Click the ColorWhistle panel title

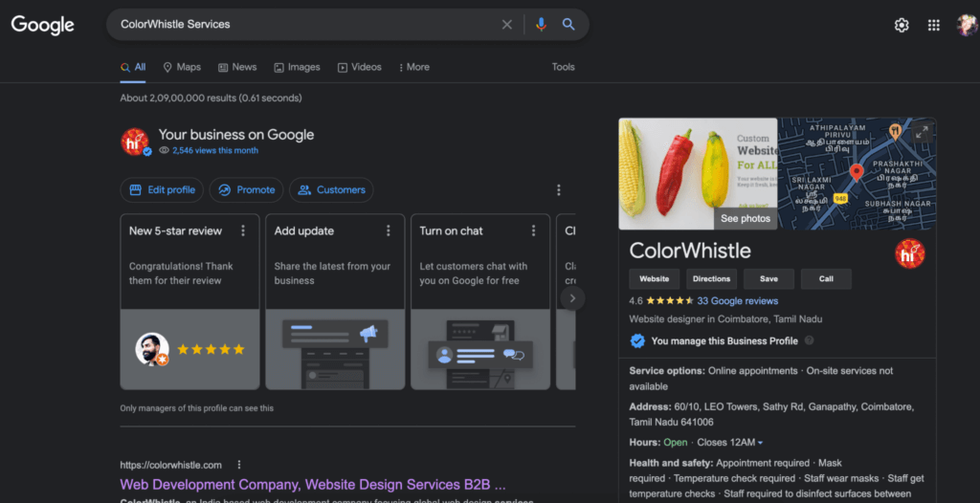point(690,251)
